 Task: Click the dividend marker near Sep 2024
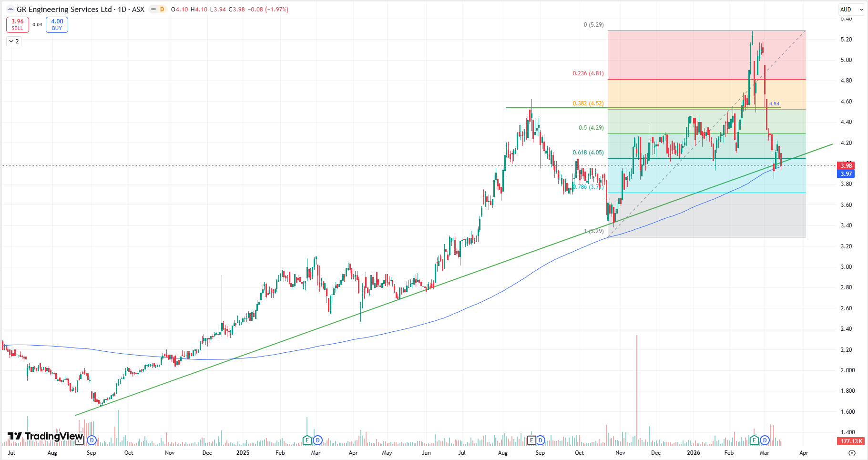(92, 440)
